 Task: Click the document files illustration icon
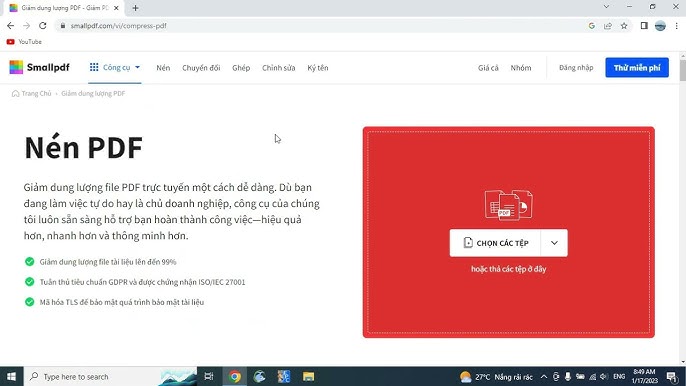(x=508, y=205)
